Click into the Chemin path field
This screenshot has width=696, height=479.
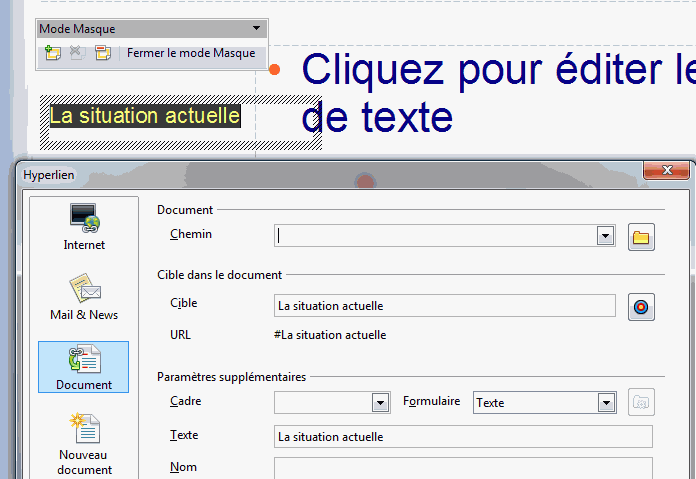tap(436, 236)
